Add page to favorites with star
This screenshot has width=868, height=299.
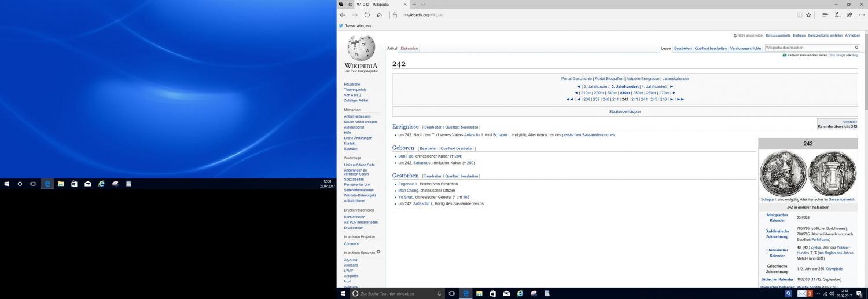808,15
